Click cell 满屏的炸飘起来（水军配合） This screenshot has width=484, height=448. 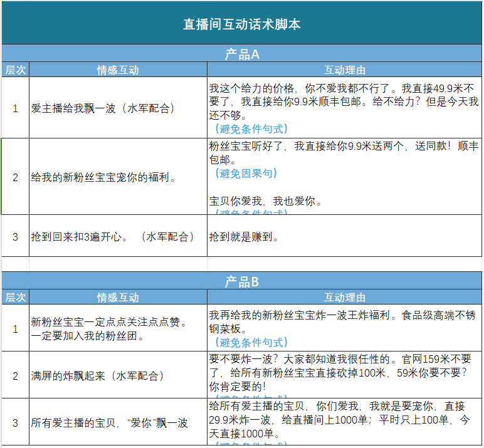tap(118, 375)
